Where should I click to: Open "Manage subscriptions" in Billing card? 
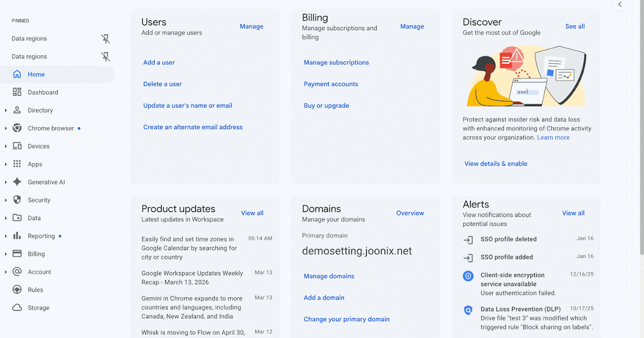tap(336, 63)
